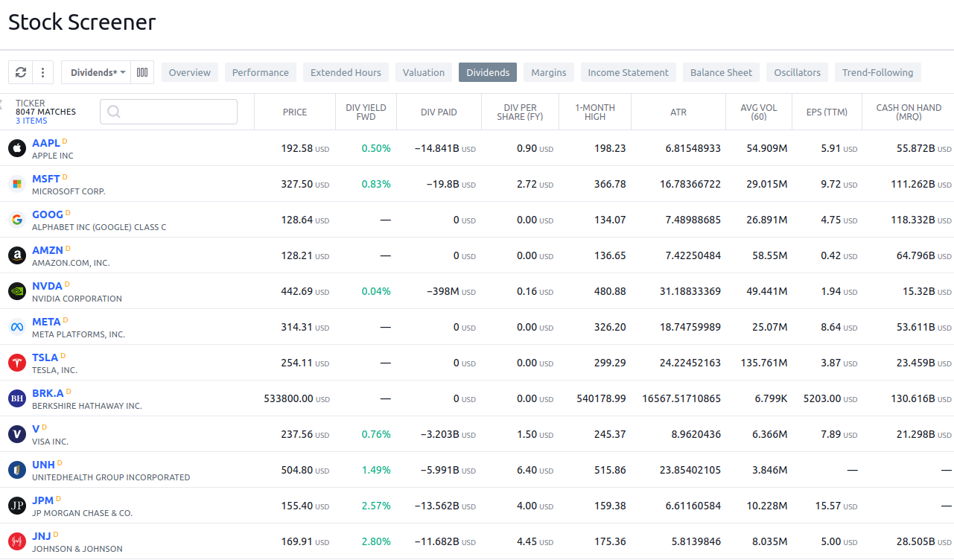This screenshot has height=560, width=954.
Task: Click the 3 ITEMS link
Action: [x=31, y=121]
